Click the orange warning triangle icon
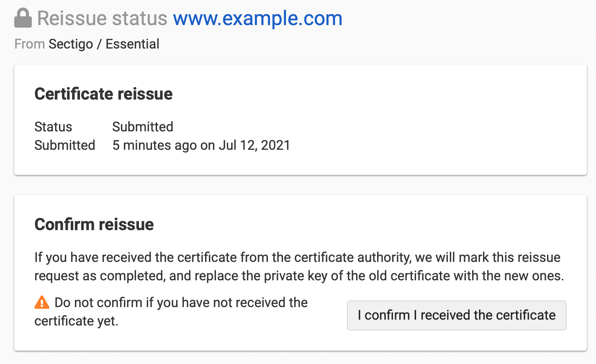 click(x=41, y=302)
